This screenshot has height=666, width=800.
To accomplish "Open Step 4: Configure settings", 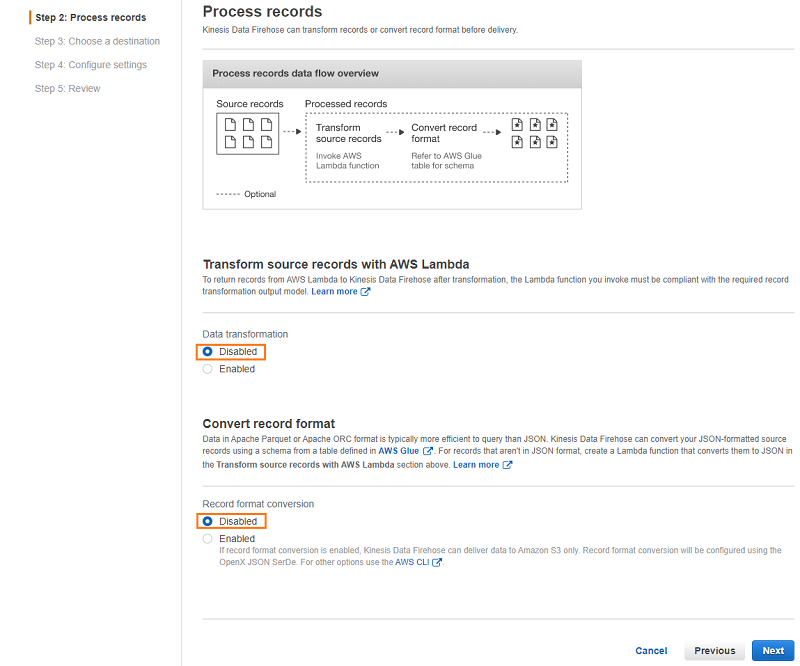I will 91,65.
